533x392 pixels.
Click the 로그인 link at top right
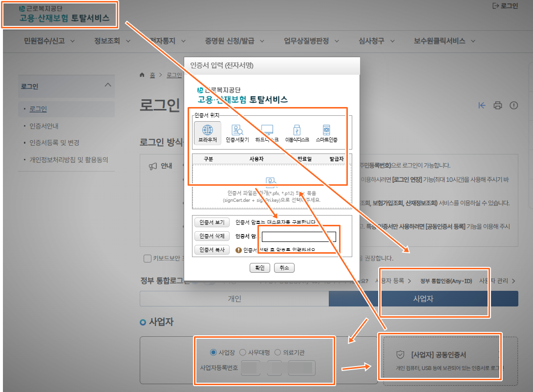pyautogui.click(x=505, y=6)
